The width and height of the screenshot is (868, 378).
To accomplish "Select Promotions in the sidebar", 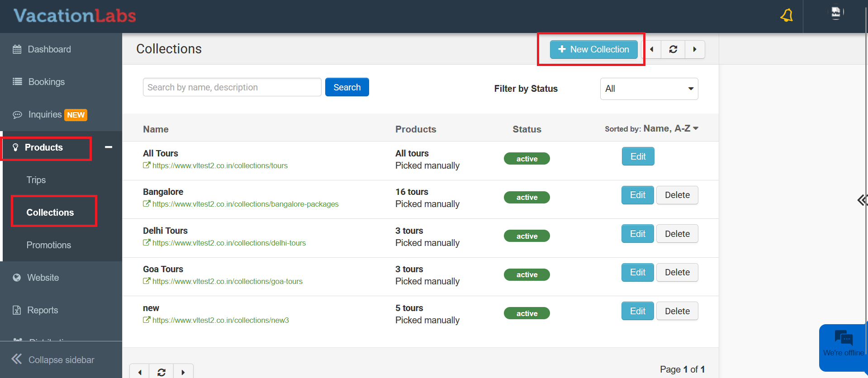I will 49,245.
